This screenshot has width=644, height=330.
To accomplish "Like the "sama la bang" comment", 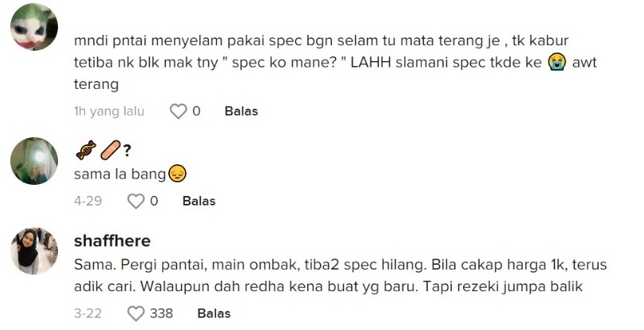I will click(136, 201).
